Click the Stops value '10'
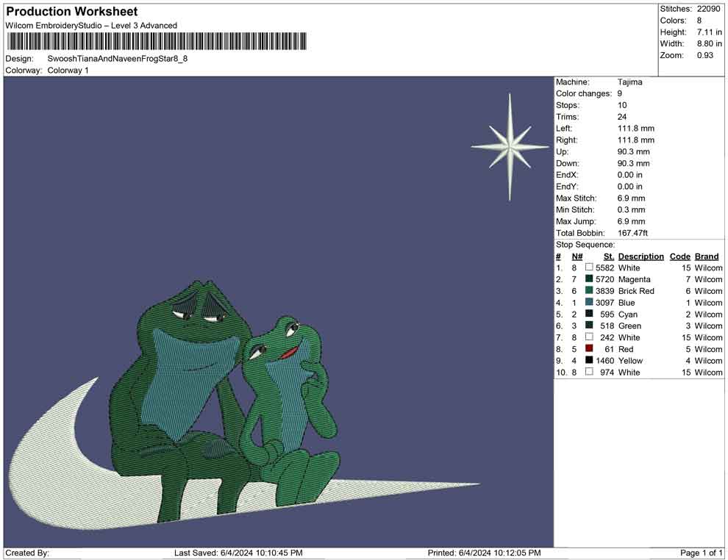This screenshot has width=728, height=560. click(622, 105)
